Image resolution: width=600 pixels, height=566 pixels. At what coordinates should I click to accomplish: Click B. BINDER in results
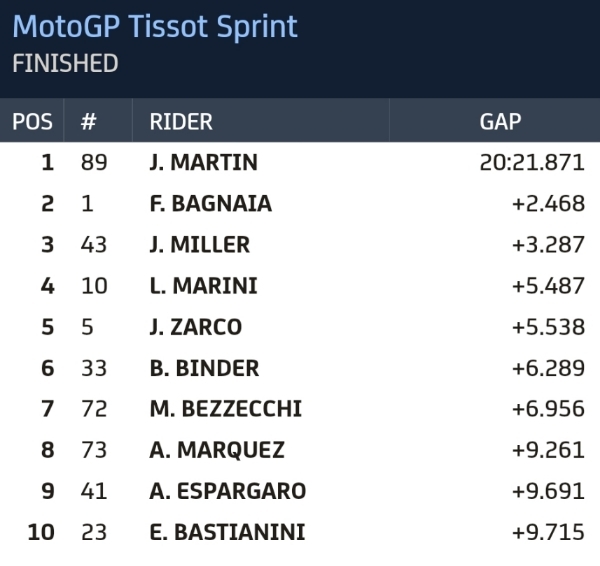click(x=204, y=368)
